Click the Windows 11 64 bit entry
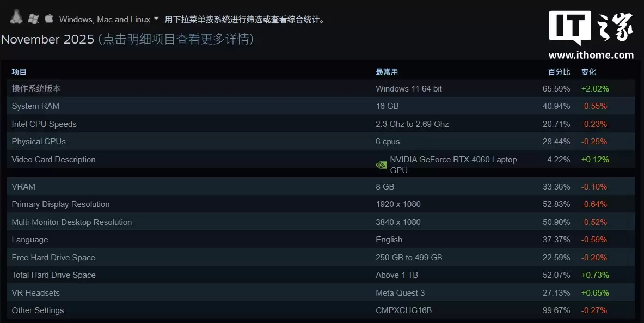Viewport: 644px width, 323px height. point(409,88)
